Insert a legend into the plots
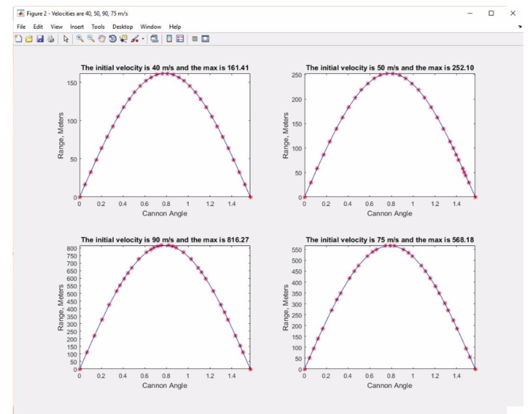532x414 pixels. tap(180, 40)
